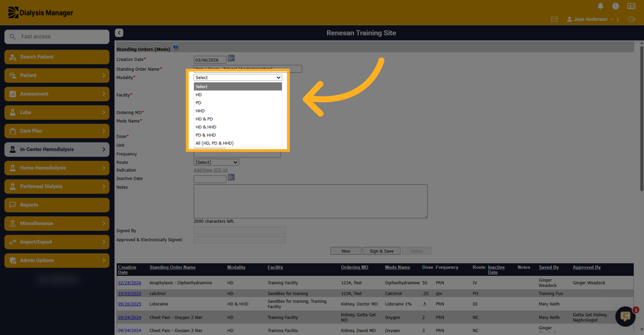Open the chat support bubble icon
644x335 pixels.
click(x=625, y=317)
